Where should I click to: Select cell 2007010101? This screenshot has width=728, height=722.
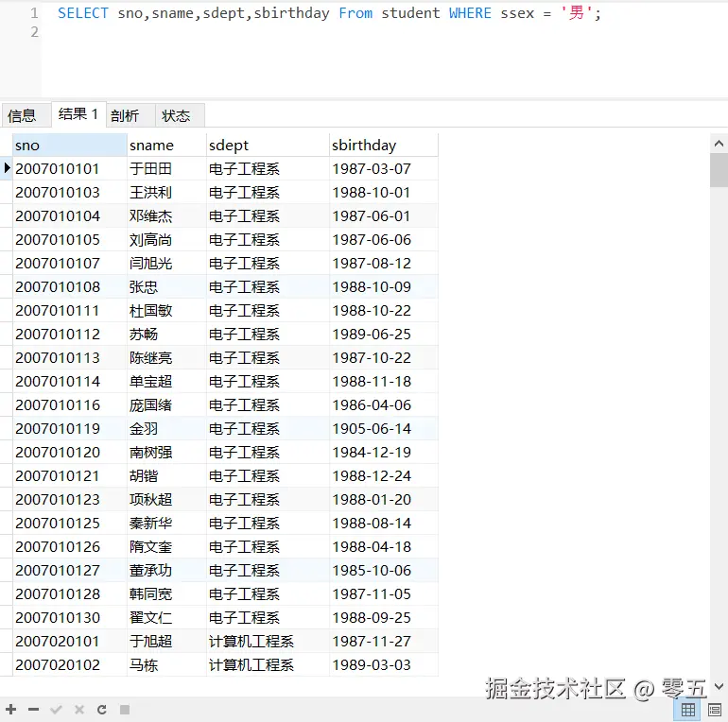pos(70,168)
